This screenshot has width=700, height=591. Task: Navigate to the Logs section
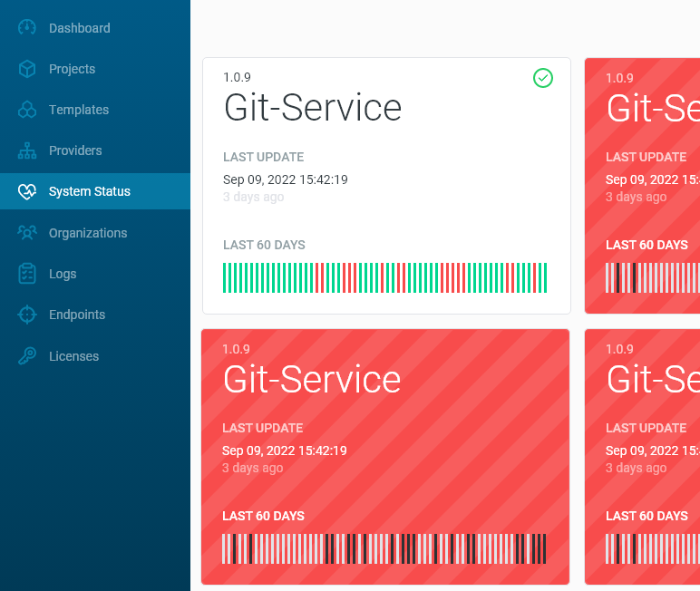click(63, 274)
